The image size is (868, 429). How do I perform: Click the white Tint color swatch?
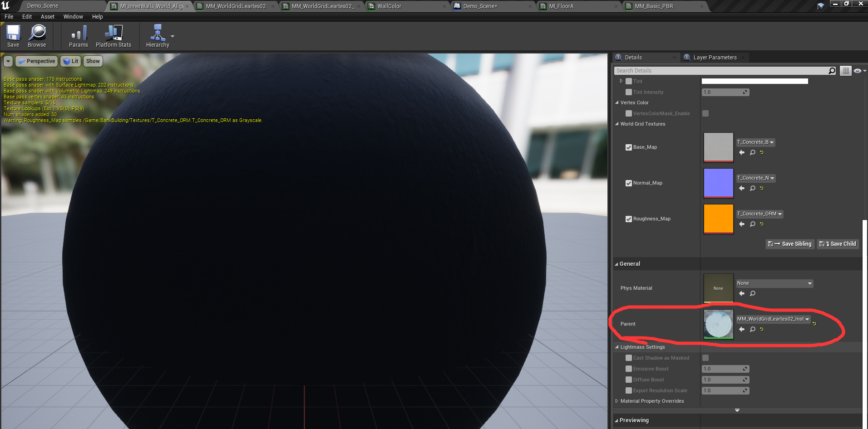pos(755,81)
